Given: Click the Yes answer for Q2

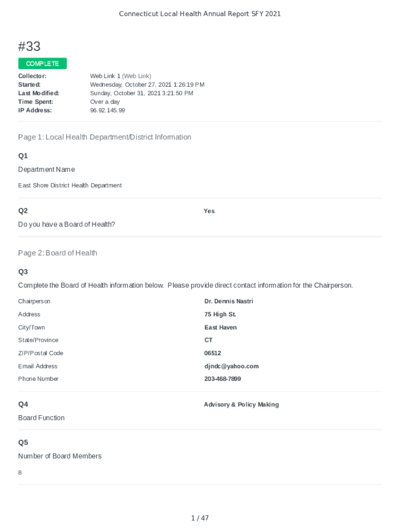Looking at the screenshot, I should pos(209,211).
